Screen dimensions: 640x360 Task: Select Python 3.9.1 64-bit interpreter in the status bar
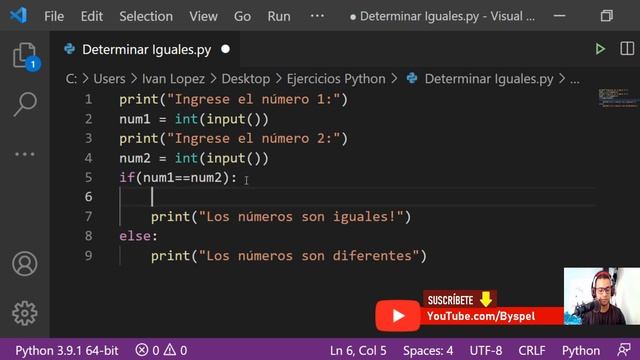[x=67, y=350]
